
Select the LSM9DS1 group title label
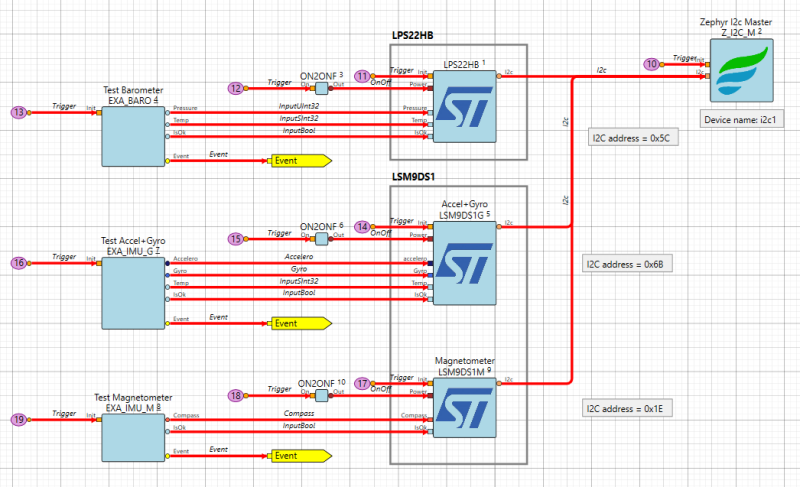[413, 176]
